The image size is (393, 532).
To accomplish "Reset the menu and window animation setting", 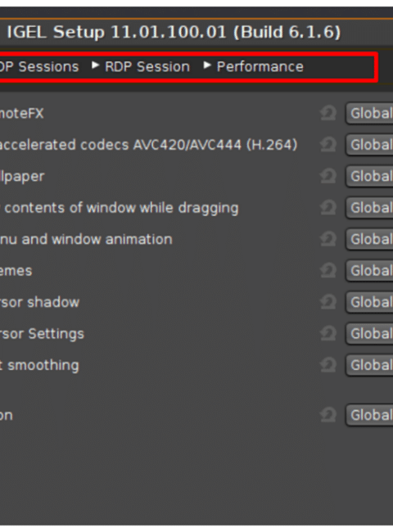I will tap(328, 239).
